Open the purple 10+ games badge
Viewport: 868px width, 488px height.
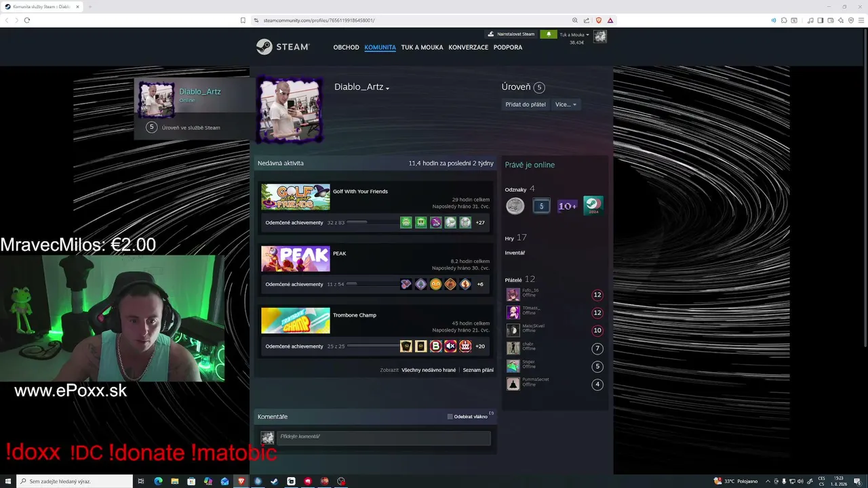[567, 205]
